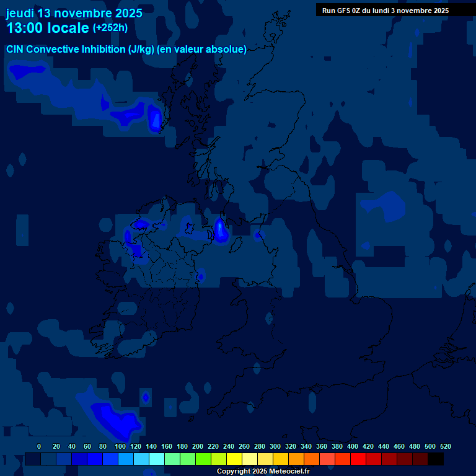
Task: Click the '520' legend scale label
Action: [x=445, y=446]
